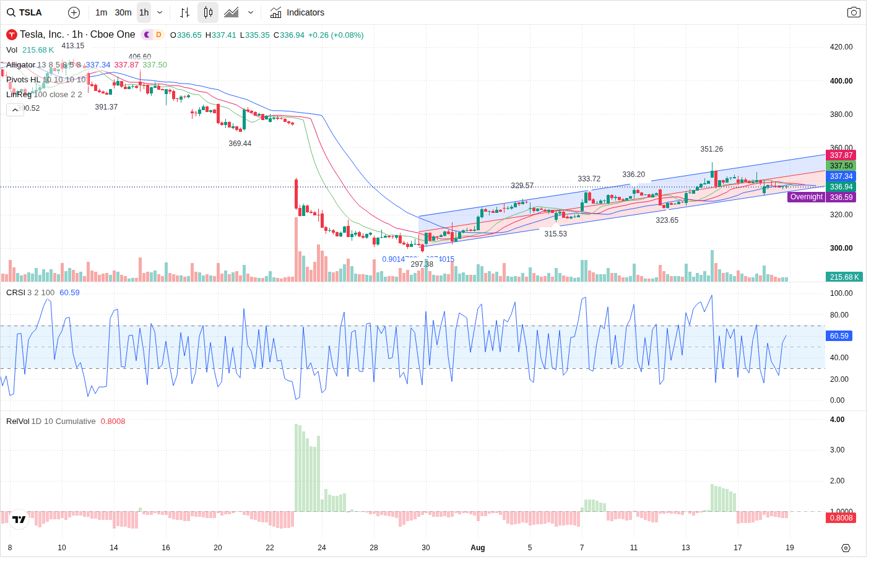This screenshot has height=588, width=879.
Task: Click the 337.34 blue price label
Action: (841, 176)
